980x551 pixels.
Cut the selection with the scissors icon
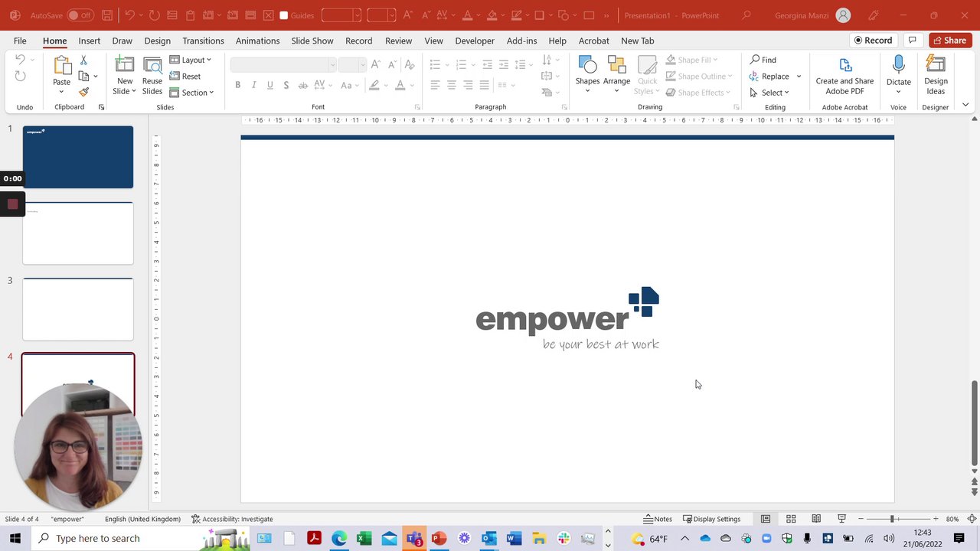[83, 60]
